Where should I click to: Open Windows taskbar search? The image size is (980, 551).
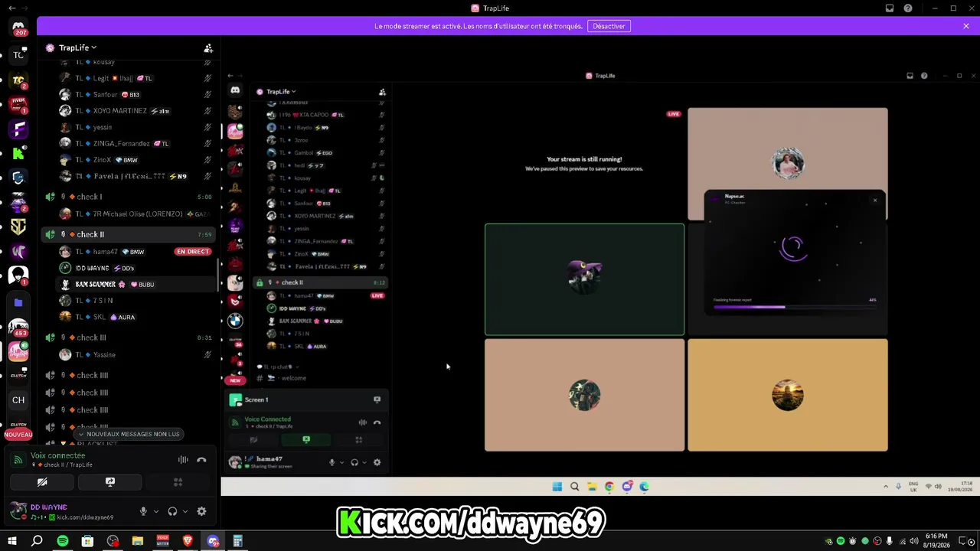pos(37,541)
